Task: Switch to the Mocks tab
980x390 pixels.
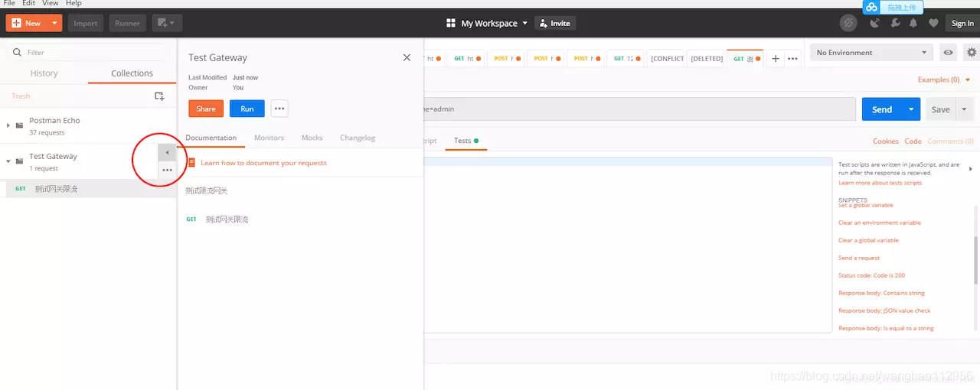Action: pos(312,138)
